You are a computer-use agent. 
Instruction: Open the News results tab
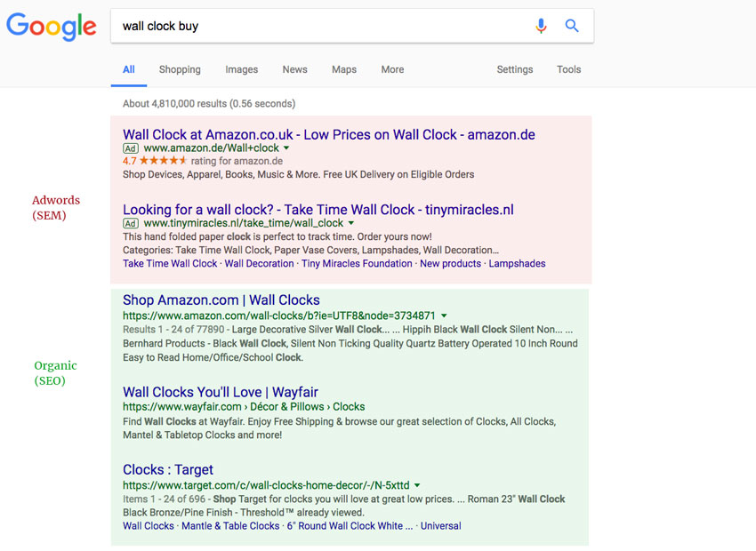pos(294,69)
